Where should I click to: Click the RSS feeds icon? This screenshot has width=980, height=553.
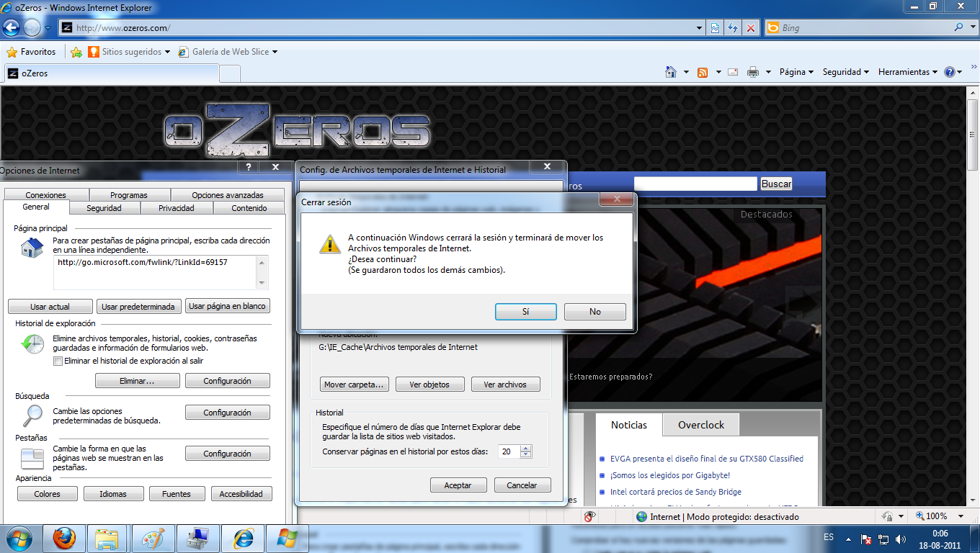pos(702,72)
